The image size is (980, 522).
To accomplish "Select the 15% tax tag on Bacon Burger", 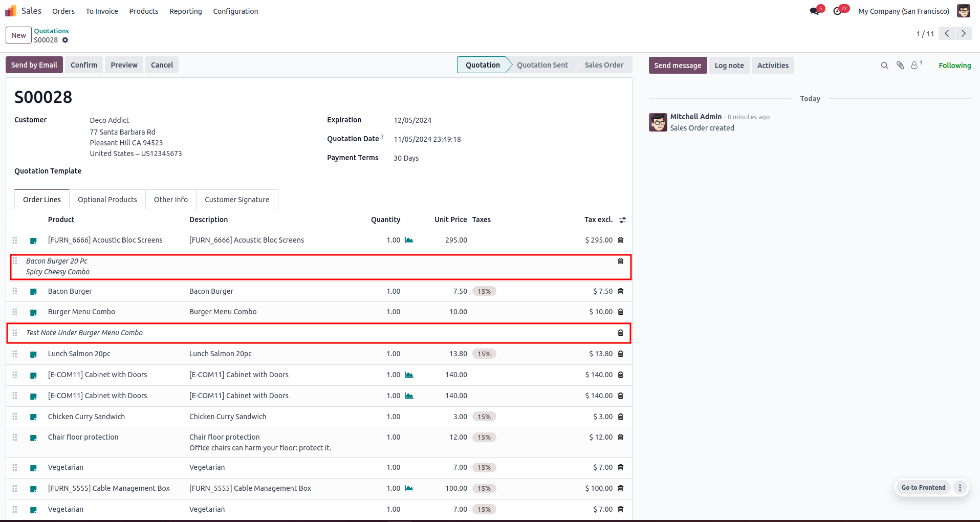I will 484,291.
